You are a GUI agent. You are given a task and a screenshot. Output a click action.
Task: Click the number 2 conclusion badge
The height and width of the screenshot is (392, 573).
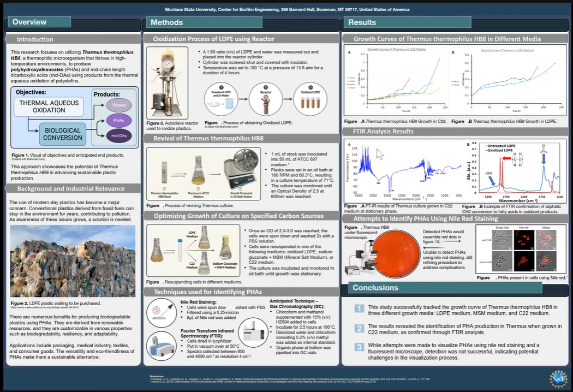359,328
